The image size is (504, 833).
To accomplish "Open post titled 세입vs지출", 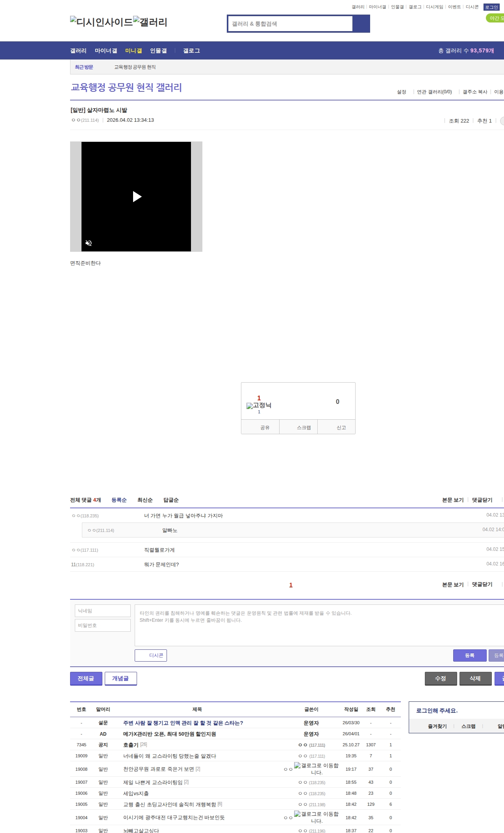I will (136, 794).
